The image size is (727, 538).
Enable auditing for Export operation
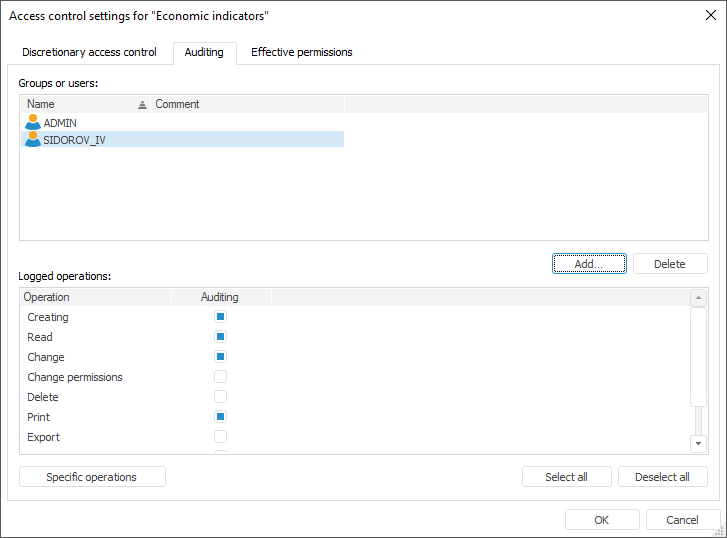click(x=220, y=437)
